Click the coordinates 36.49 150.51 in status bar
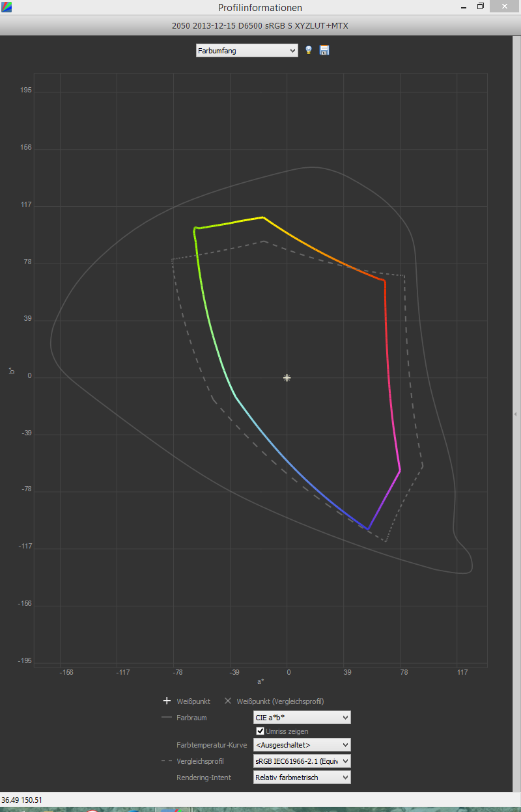This screenshot has height=812, width=521. tap(22, 800)
